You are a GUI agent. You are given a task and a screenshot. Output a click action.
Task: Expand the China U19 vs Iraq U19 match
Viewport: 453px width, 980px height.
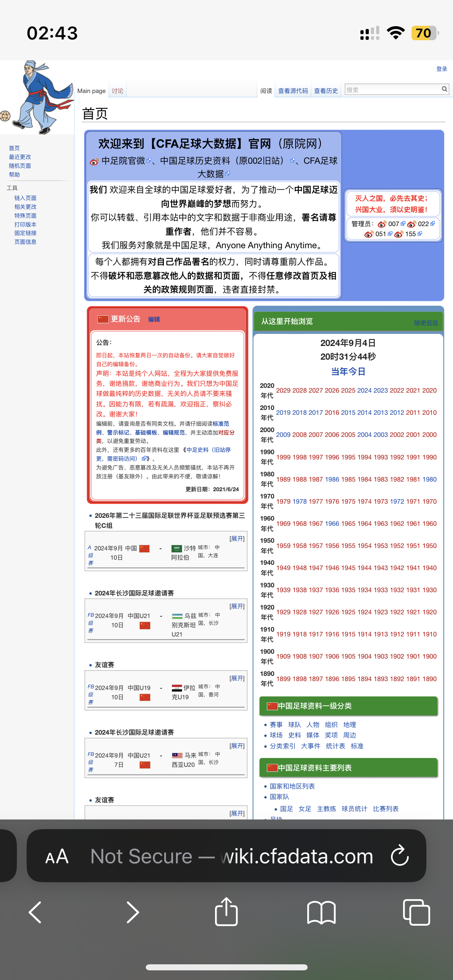[x=237, y=678]
